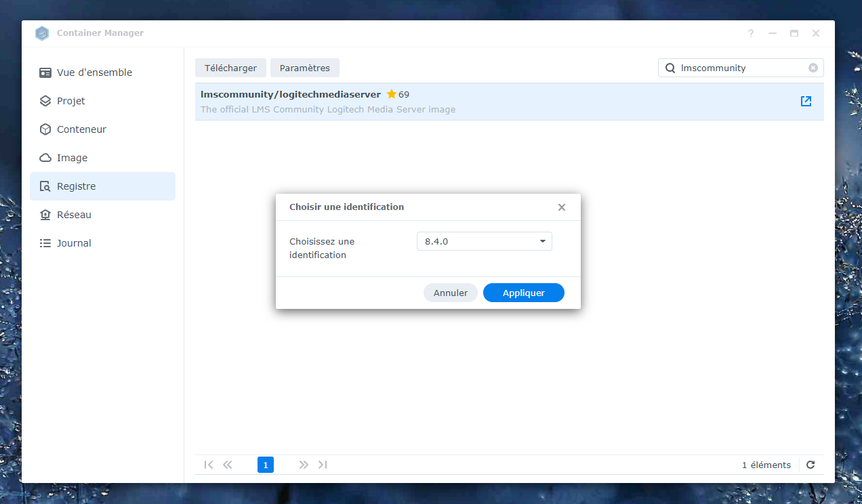The width and height of the screenshot is (862, 504).
Task: Open the Paramètres button
Action: click(x=305, y=68)
